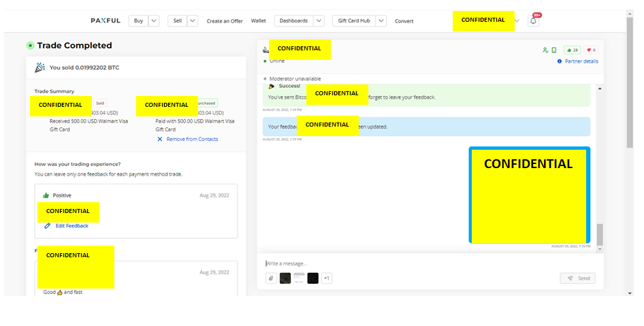Click the Edit Feedback link
The image size is (644, 326).
72,226
